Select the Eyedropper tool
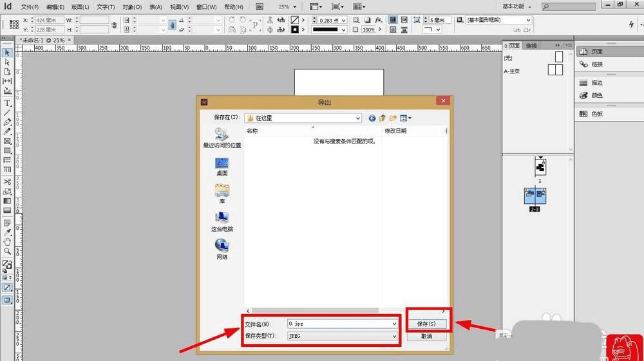This screenshot has height=361, width=644. [7, 232]
